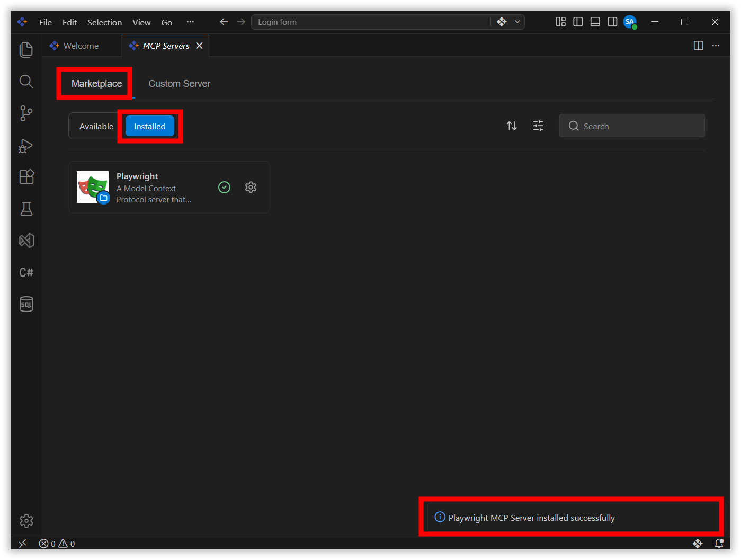The width and height of the screenshot is (741, 560).
Task: Open the SQL database view
Action: [26, 304]
